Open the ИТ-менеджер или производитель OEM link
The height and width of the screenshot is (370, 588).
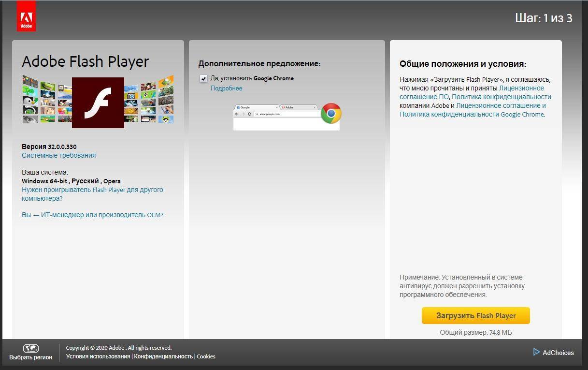92,215
